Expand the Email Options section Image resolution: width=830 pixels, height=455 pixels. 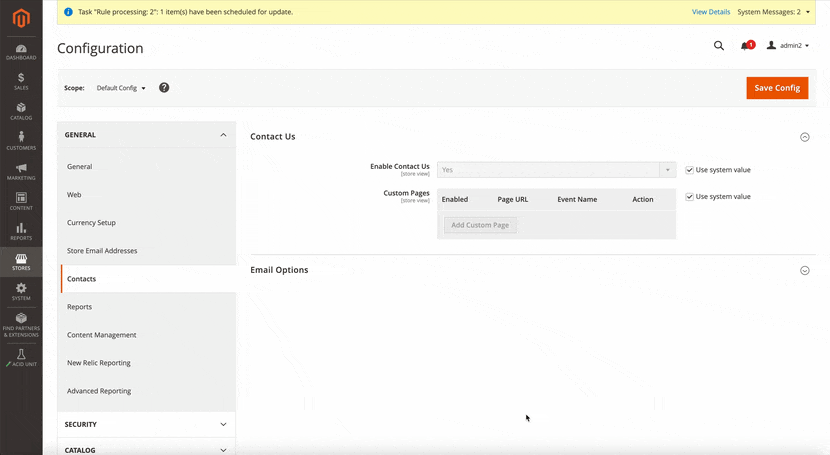[x=805, y=271]
